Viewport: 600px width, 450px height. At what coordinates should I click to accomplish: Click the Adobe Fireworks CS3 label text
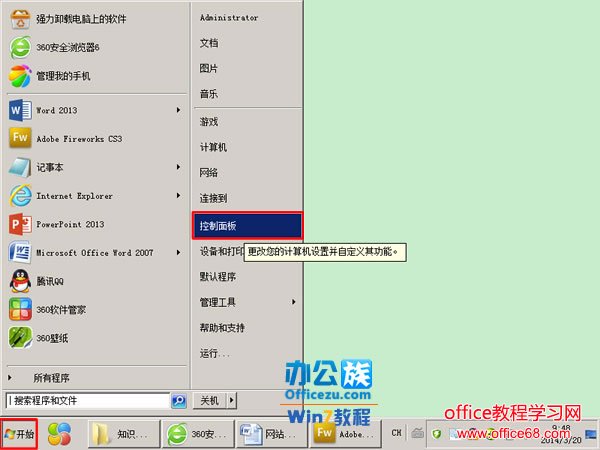(x=79, y=139)
